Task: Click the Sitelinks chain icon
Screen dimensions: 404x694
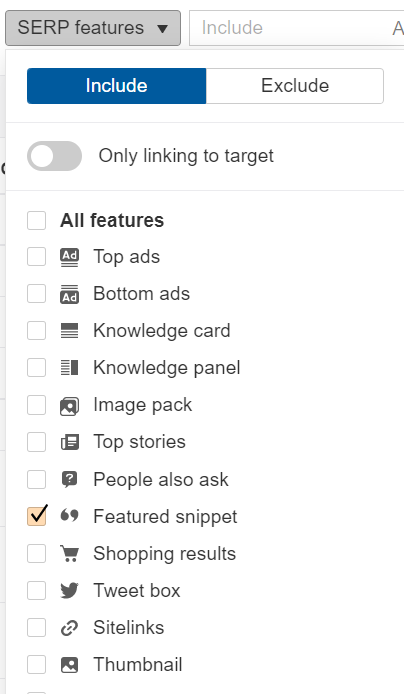Action: click(x=69, y=628)
